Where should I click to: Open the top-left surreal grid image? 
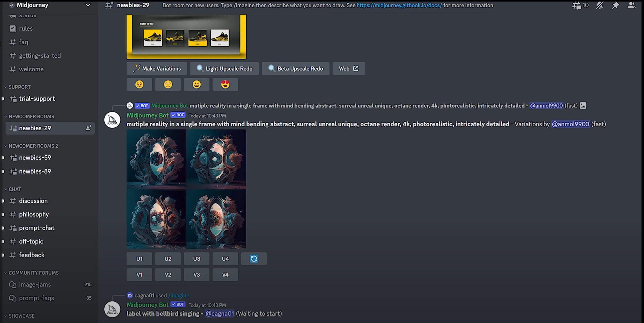click(156, 159)
